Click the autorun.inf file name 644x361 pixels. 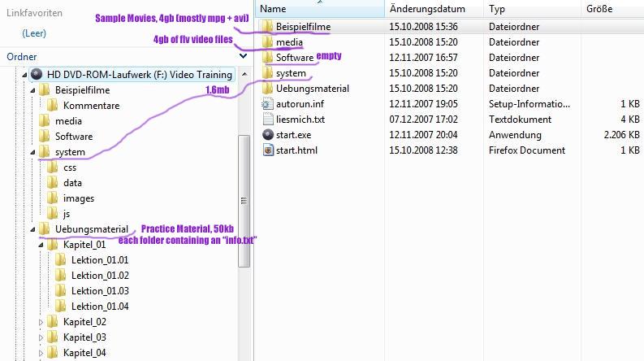[300, 104]
